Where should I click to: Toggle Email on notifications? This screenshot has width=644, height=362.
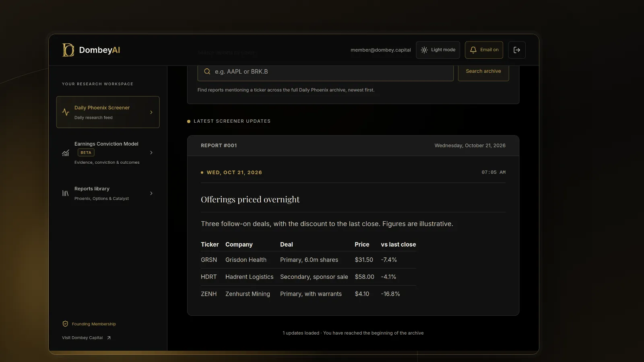(x=484, y=50)
